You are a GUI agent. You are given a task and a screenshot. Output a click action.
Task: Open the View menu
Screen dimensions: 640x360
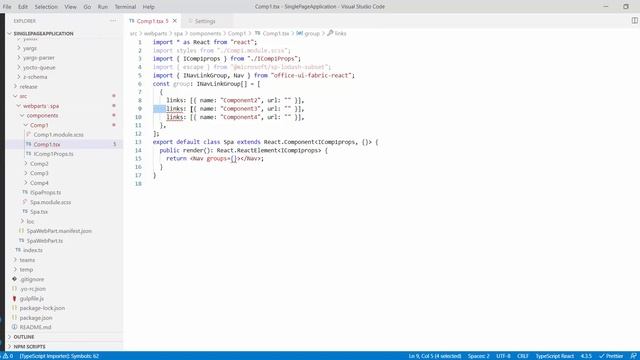(70, 7)
